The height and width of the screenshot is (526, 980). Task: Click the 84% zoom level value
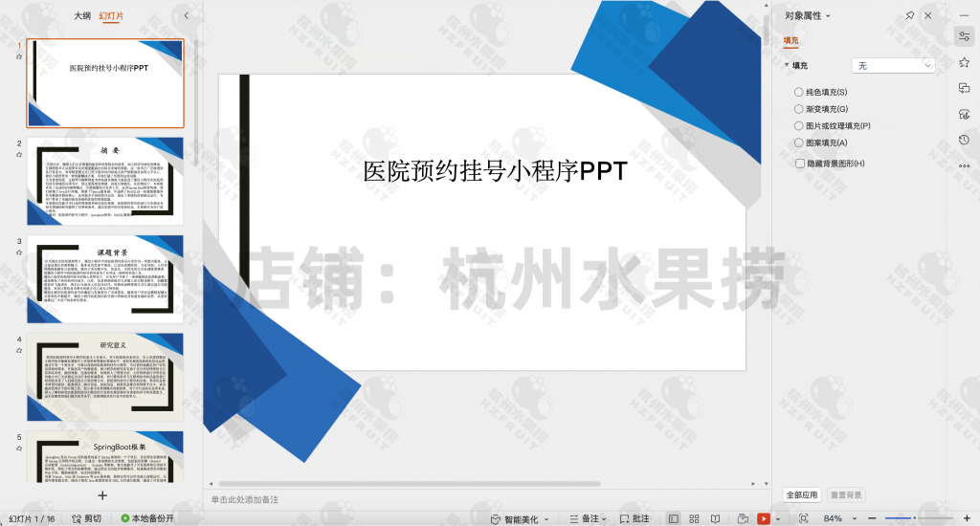(x=833, y=518)
